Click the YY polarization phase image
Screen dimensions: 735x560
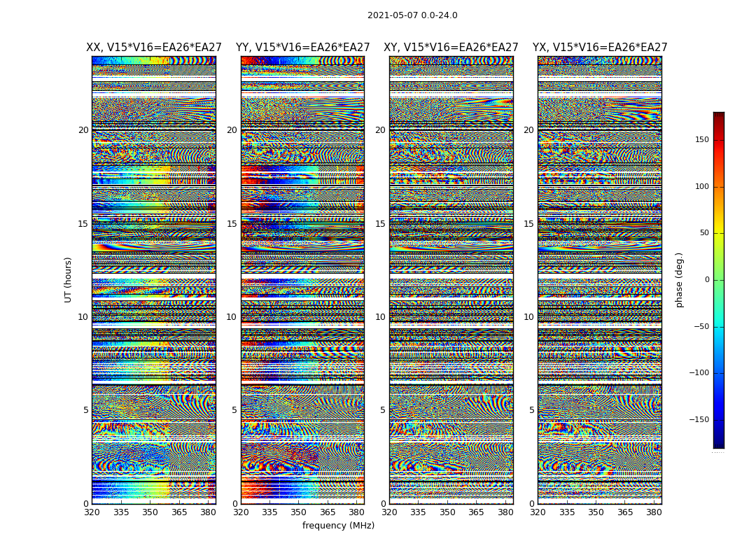(302, 280)
